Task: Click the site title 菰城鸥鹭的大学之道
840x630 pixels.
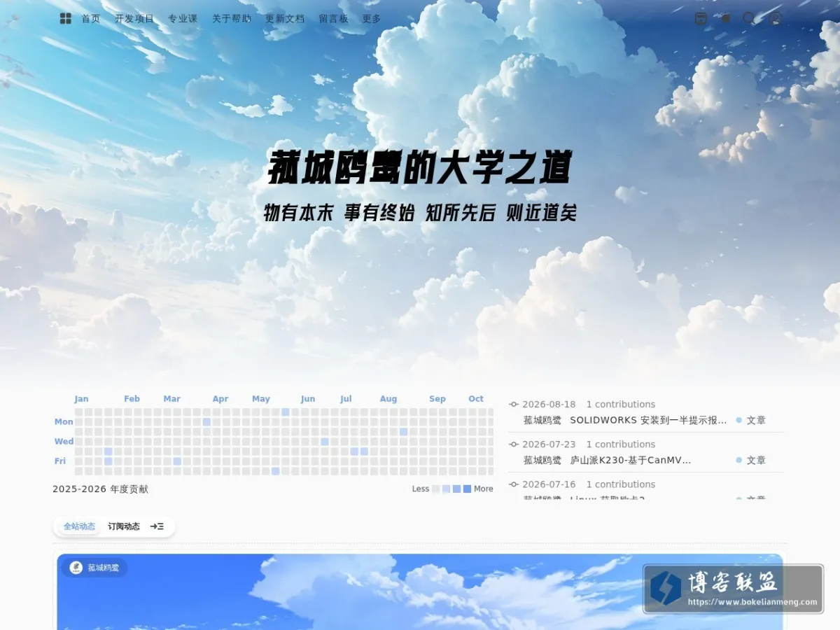Action: [420, 169]
